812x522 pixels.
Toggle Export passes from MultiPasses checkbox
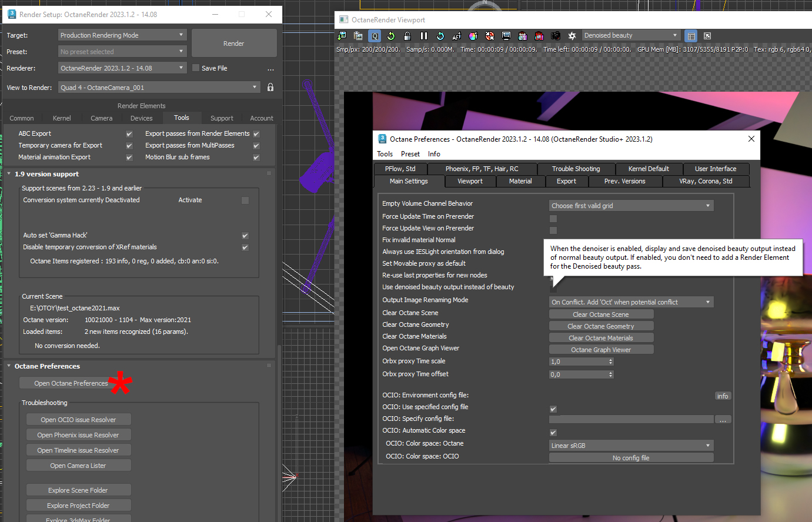pos(256,146)
